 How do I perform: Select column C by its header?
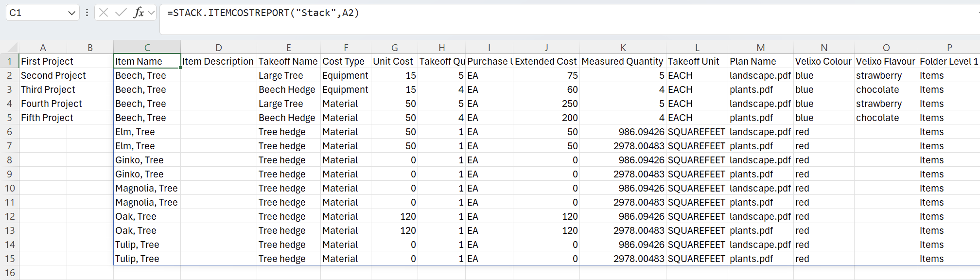tap(147, 48)
